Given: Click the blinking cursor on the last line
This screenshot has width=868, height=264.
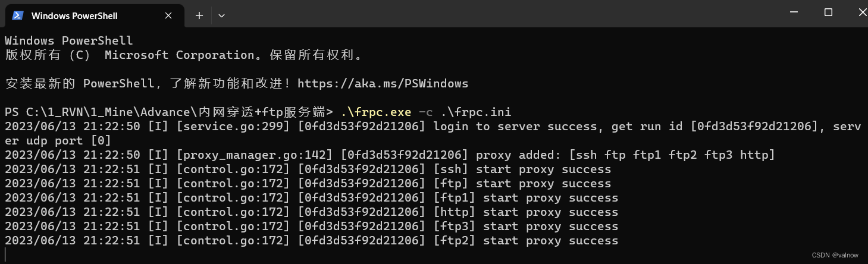Looking at the screenshot, I should tap(6, 254).
